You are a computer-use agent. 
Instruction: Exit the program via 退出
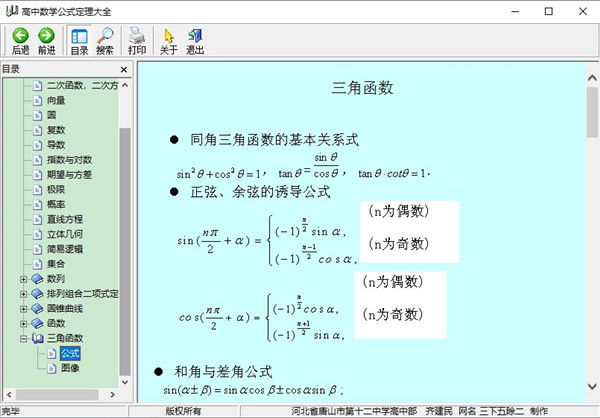(x=195, y=41)
